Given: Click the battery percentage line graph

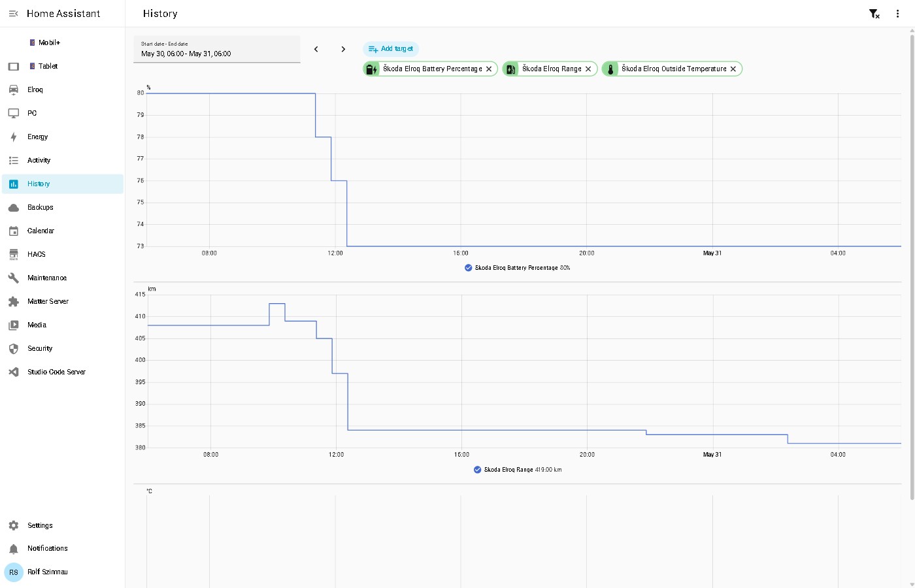Looking at the screenshot, I should 524,170.
